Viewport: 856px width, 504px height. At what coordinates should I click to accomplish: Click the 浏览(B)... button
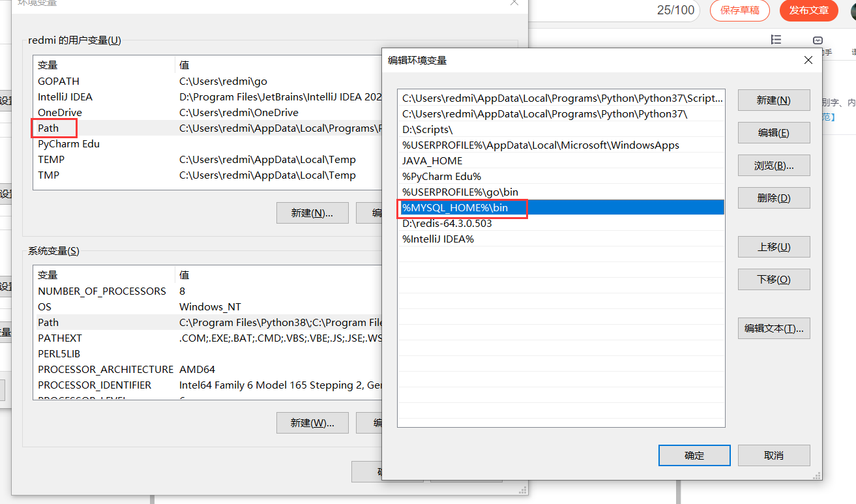click(774, 166)
